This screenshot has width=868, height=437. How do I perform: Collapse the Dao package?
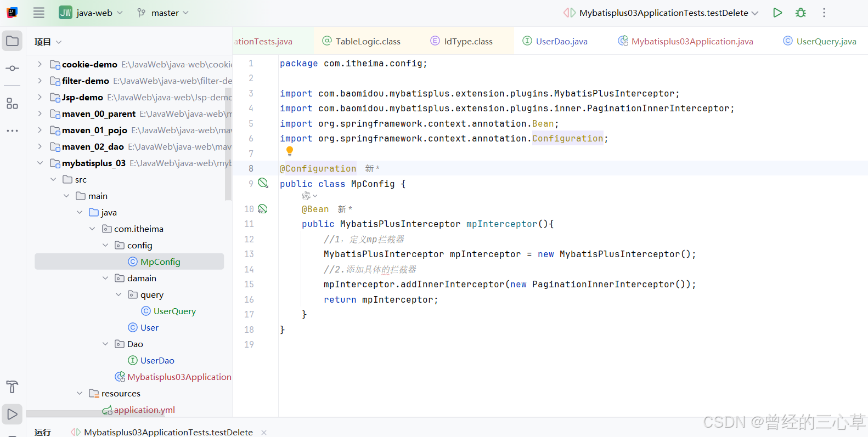tap(105, 344)
